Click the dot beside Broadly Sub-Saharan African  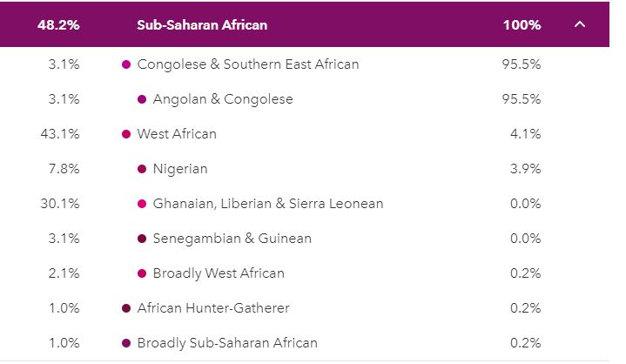coord(126,343)
